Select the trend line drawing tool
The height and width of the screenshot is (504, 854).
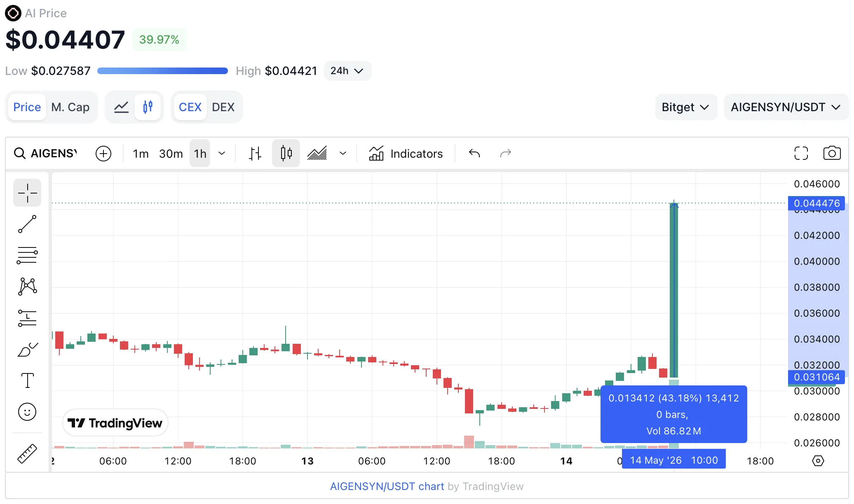click(27, 224)
